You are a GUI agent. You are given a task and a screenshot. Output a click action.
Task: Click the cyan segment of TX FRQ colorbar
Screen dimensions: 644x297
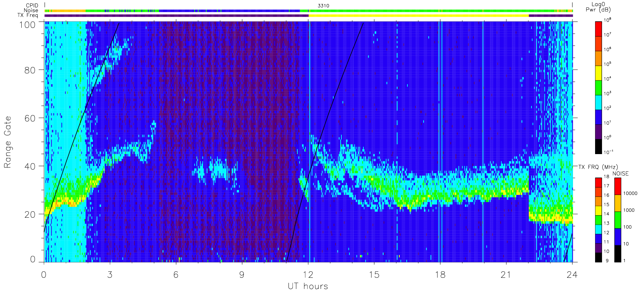pyautogui.click(x=598, y=229)
